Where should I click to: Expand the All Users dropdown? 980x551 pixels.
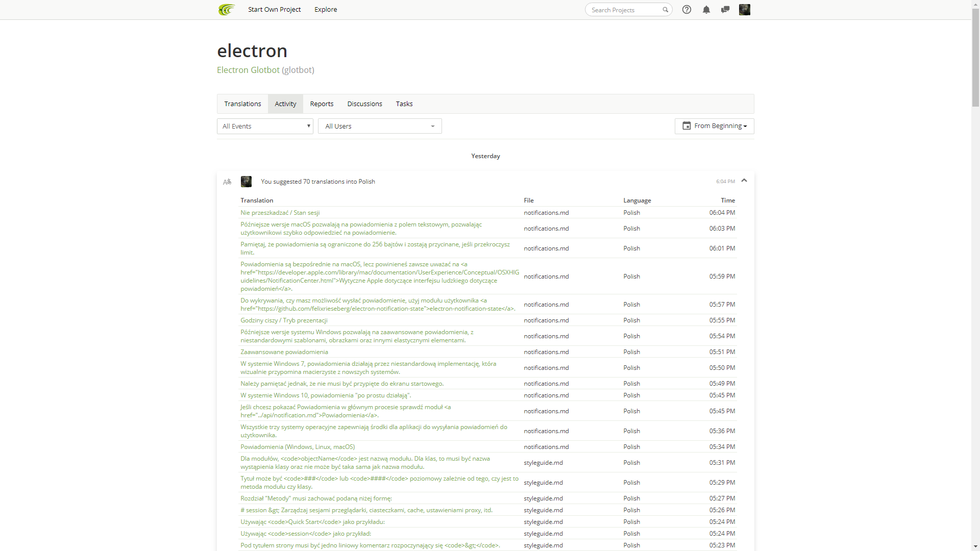[380, 127]
